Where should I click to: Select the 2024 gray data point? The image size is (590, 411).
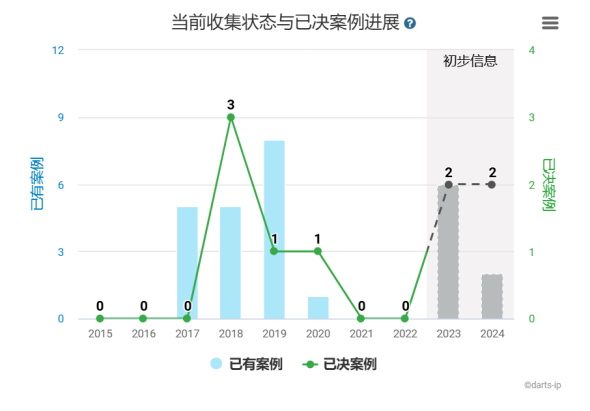(491, 185)
